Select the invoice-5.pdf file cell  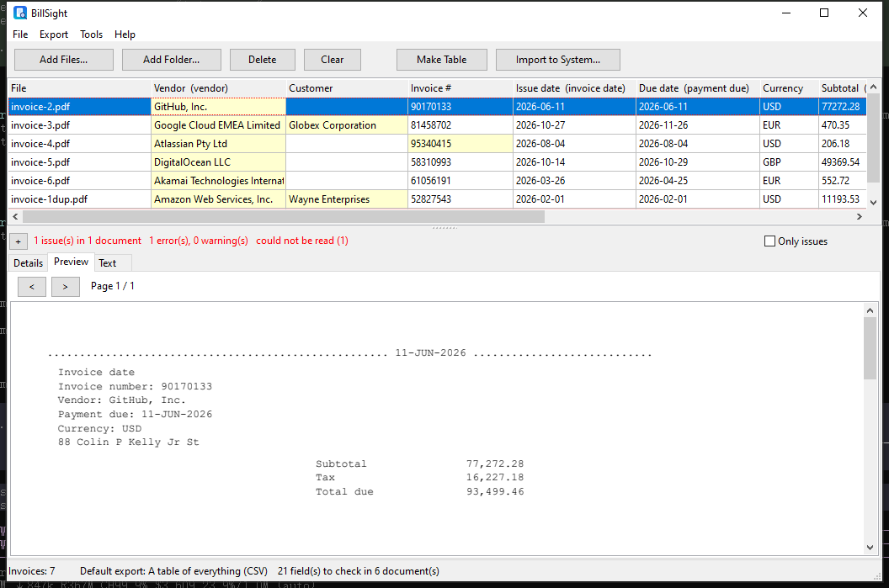click(79, 162)
